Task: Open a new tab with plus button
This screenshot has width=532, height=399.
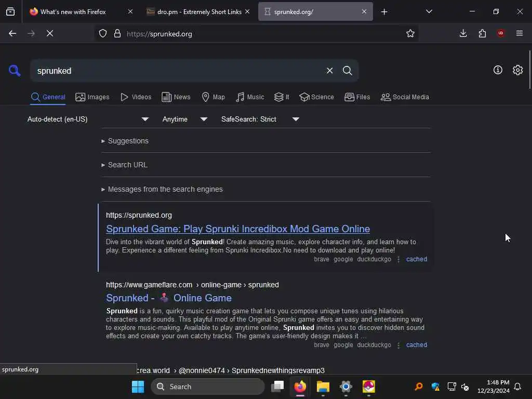Action: (x=384, y=12)
